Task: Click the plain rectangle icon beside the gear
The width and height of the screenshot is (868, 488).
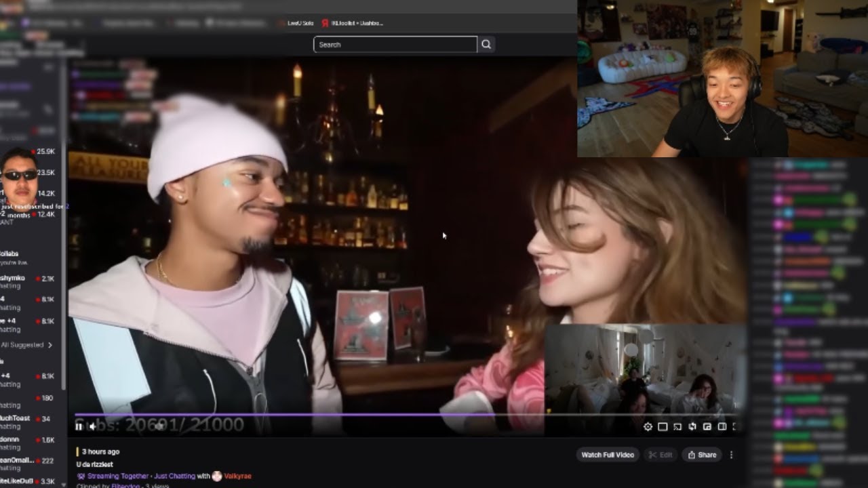Action: coord(663,426)
